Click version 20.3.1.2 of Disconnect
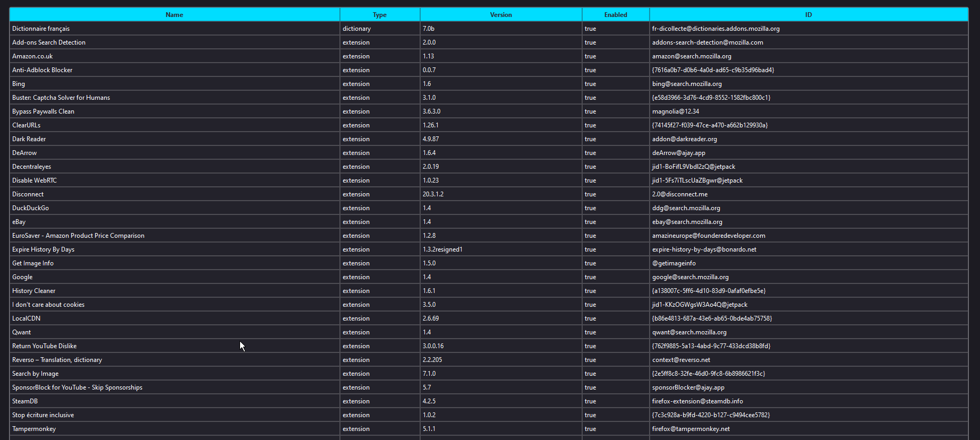Viewport: 980px width, 440px height. point(501,194)
